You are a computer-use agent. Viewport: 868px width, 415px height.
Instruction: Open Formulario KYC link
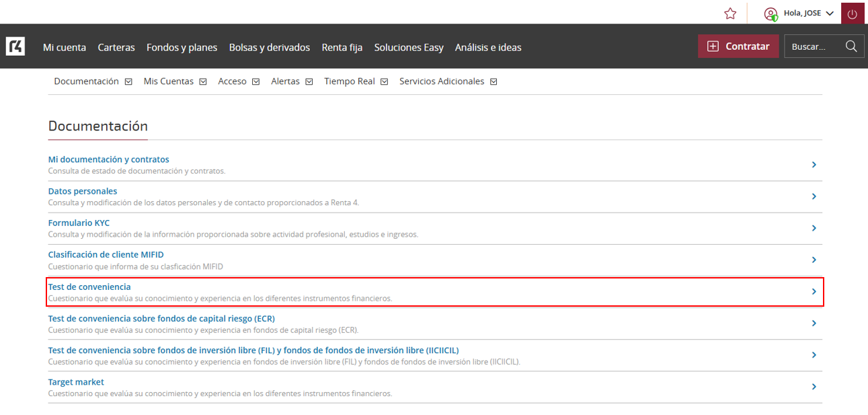tap(79, 223)
